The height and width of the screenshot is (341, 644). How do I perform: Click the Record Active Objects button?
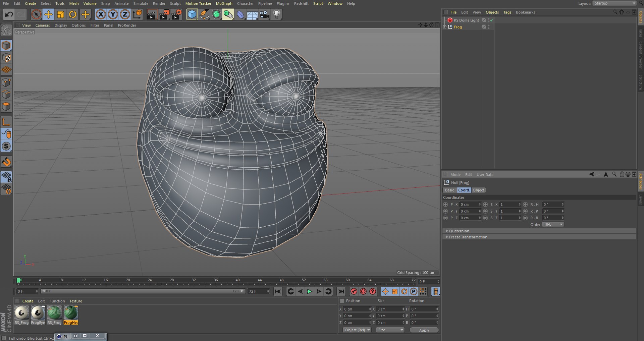pyautogui.click(x=354, y=291)
